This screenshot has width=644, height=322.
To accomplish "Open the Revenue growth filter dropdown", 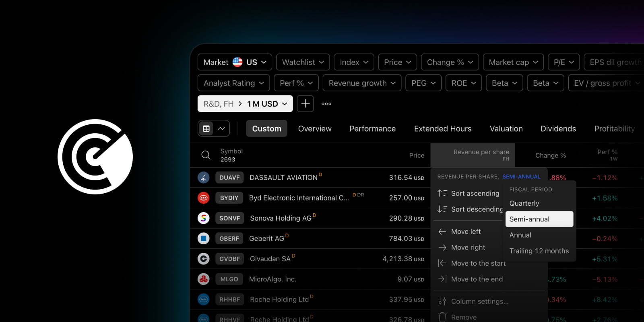I will click(362, 83).
